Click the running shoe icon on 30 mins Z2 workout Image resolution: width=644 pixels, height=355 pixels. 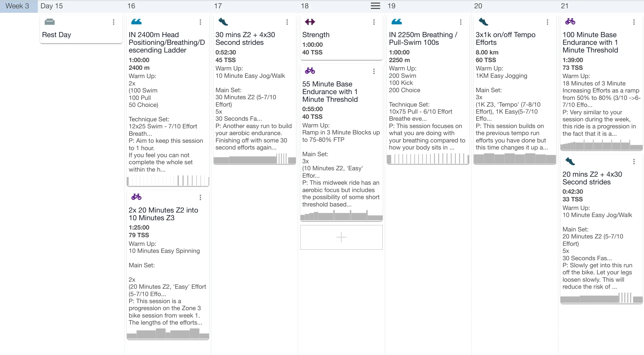pos(223,22)
